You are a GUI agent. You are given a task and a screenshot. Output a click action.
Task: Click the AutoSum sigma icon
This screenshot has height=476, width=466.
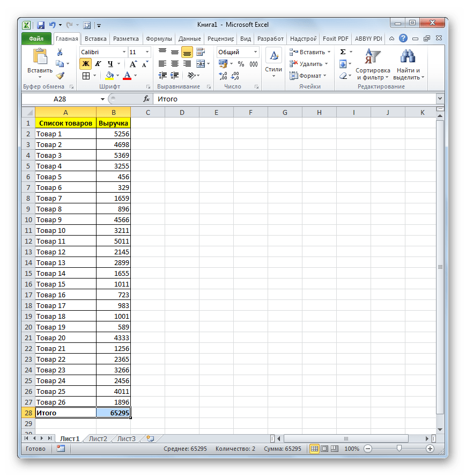tap(343, 52)
